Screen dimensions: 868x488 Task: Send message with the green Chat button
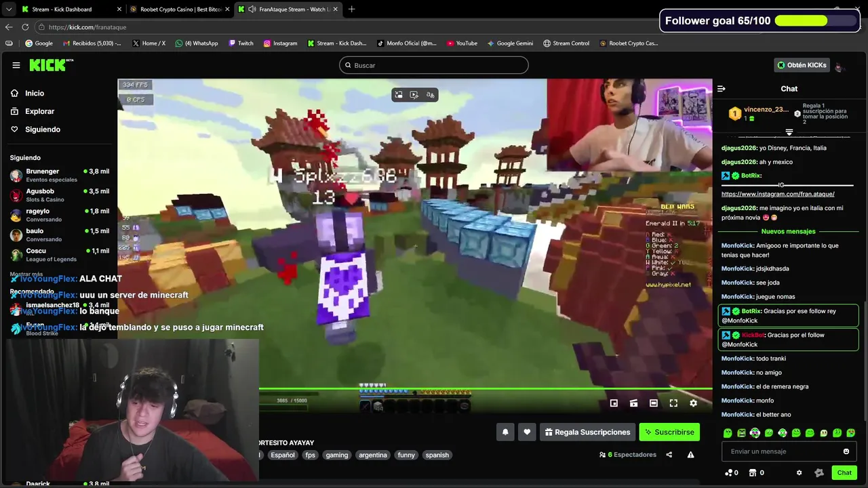tap(844, 473)
